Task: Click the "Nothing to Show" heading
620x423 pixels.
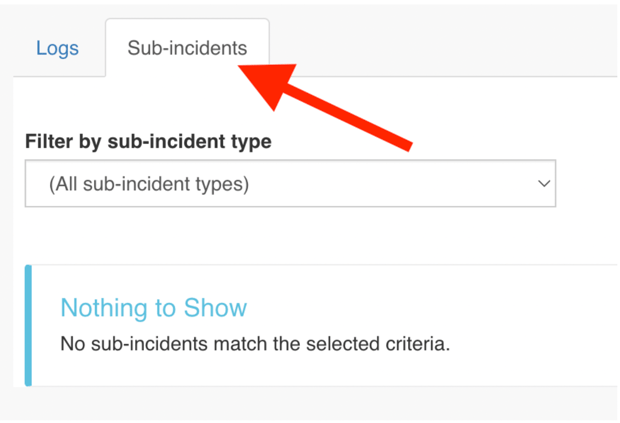Action: (x=153, y=307)
